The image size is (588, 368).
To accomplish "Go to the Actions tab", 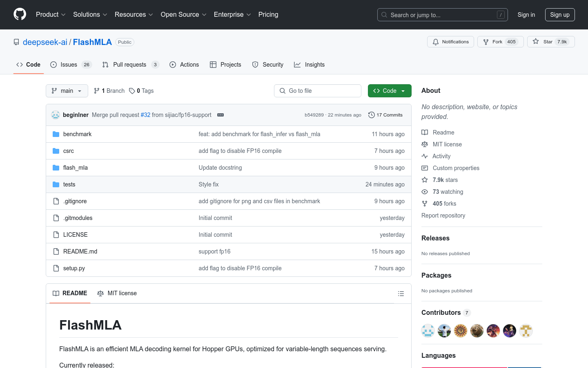I will pyautogui.click(x=184, y=65).
